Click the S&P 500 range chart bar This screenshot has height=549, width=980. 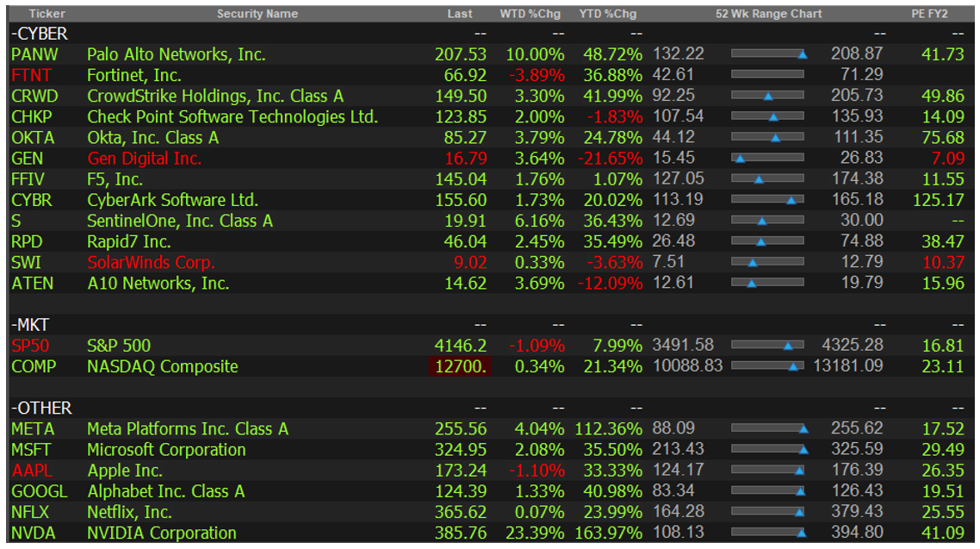point(767,346)
